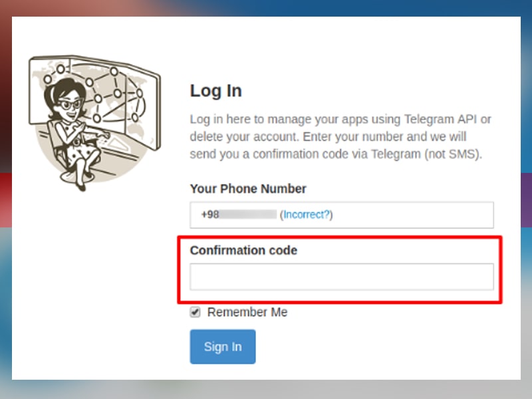Screen dimensions: 532x399
Task: Click the "Telegram API" words in description
Action: click(440, 119)
